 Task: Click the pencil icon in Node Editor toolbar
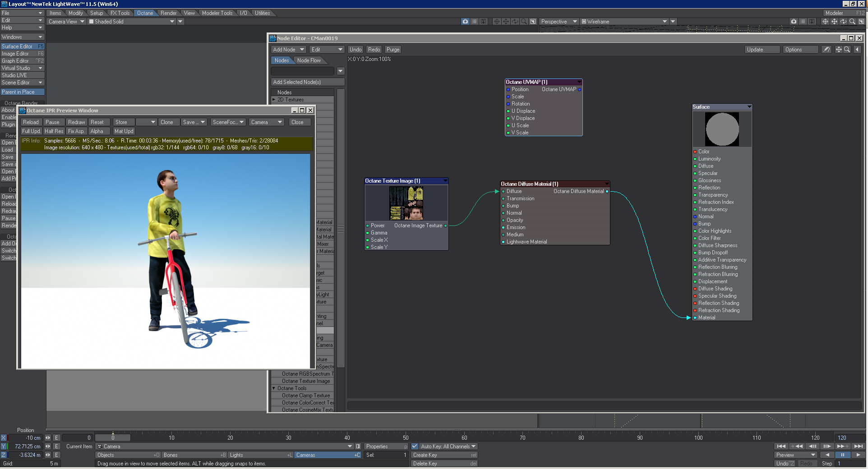(x=826, y=50)
